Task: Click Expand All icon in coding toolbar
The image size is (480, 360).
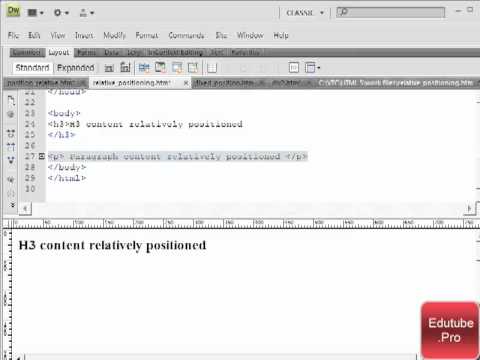Action: click(x=11, y=160)
